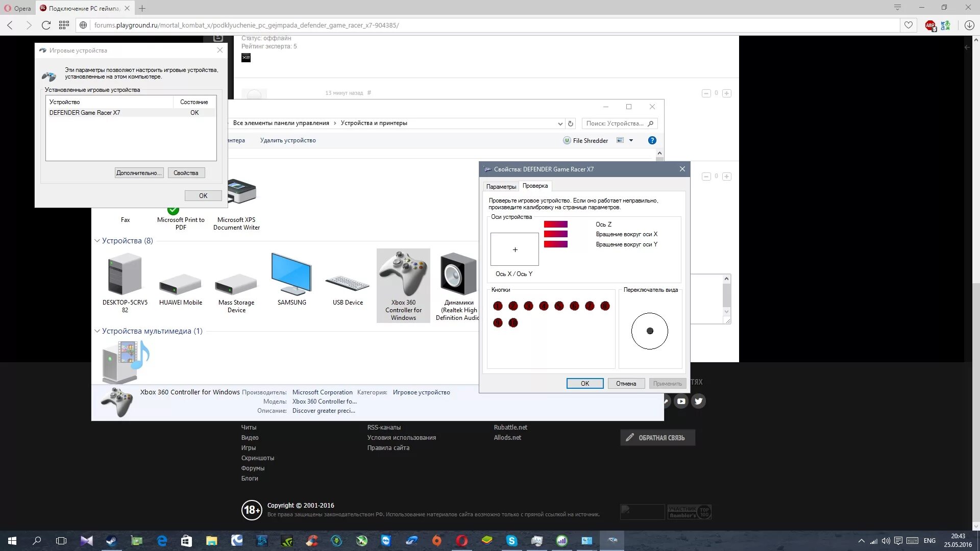Click the Opera heart bookmark icon
Viewport: 980px width, 551px height.
point(909,25)
